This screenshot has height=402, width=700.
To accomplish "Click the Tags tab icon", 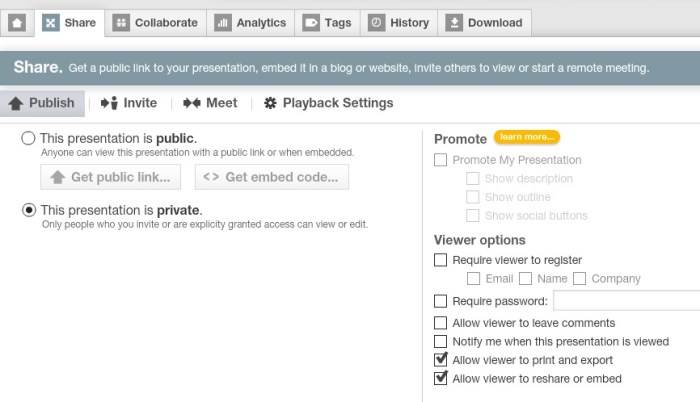I will [311, 22].
